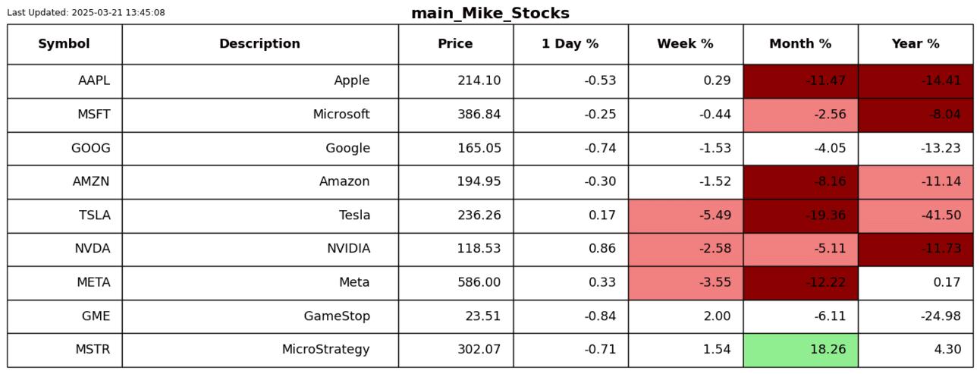Select the 1 Day % header

tap(570, 44)
